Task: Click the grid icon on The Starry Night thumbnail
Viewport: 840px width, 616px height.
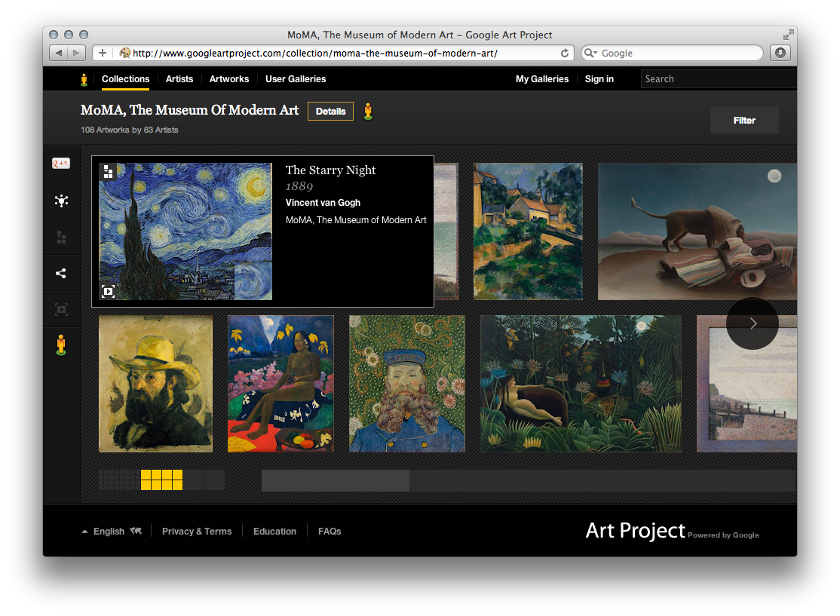Action: pos(109,172)
